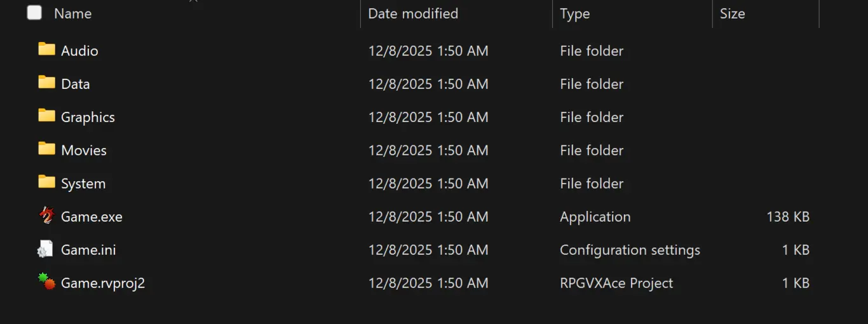The height and width of the screenshot is (324, 868).
Task: Sort by Date modified column header
Action: click(413, 13)
